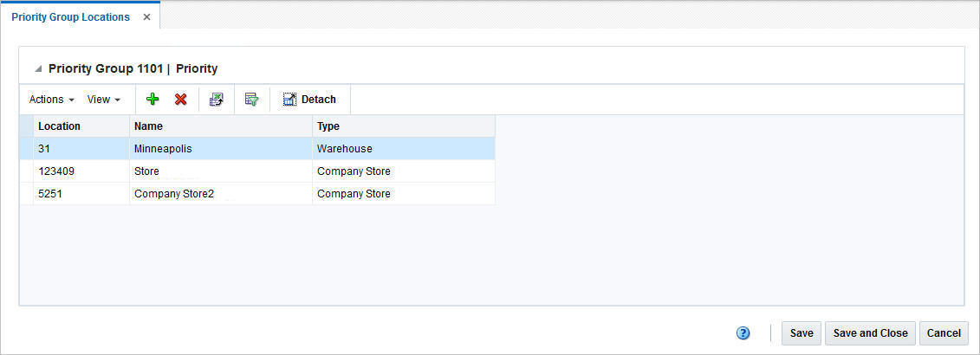Close the Priority Group Locations tab
Screen dimensions: 980x355
pyautogui.click(x=146, y=17)
